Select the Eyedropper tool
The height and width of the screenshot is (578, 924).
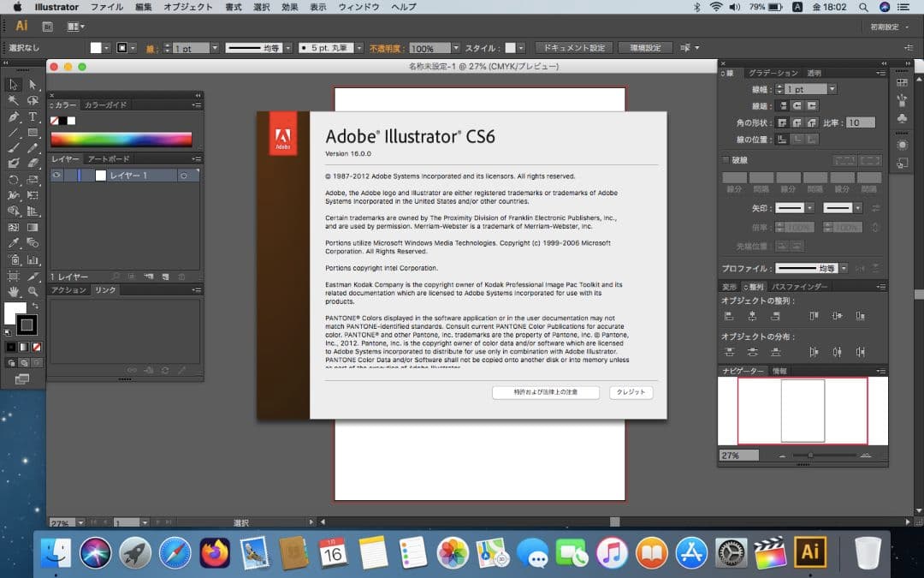14,243
